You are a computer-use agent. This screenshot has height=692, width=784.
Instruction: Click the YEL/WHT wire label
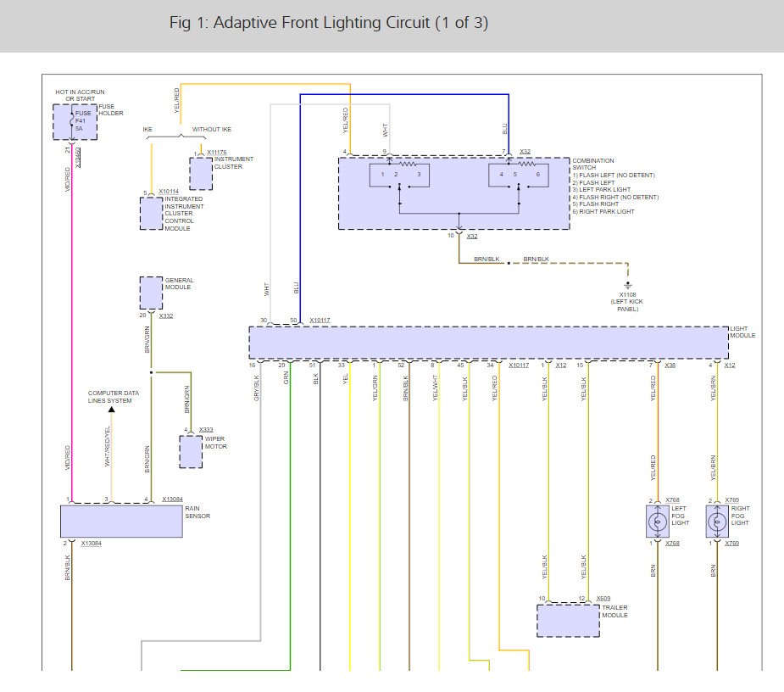pos(435,388)
